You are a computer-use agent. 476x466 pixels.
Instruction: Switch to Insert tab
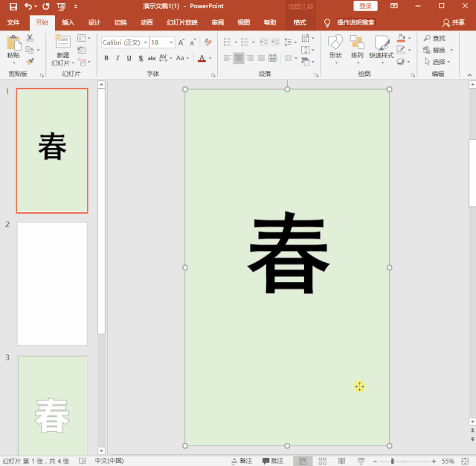68,22
